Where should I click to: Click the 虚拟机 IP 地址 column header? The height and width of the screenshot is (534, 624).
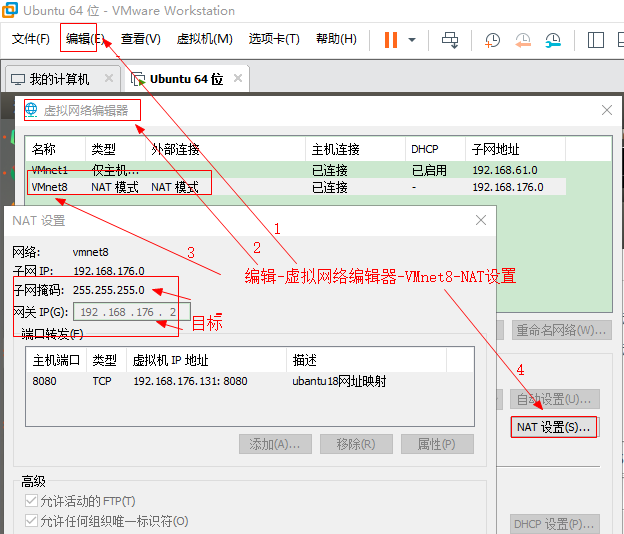207,360
